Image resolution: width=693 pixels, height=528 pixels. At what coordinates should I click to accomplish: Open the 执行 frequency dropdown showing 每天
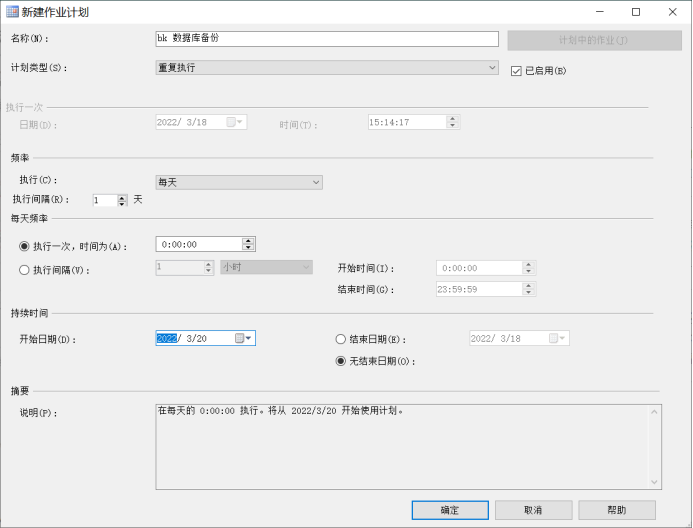(x=239, y=182)
